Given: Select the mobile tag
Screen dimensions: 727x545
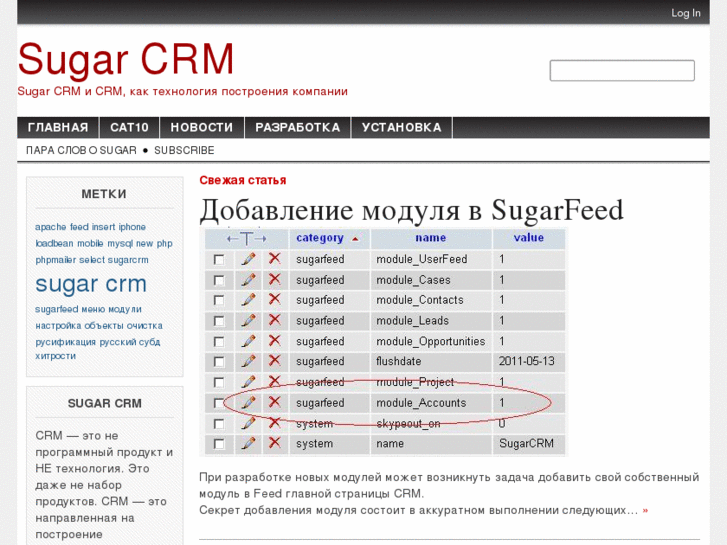Looking at the screenshot, I should (90, 244).
